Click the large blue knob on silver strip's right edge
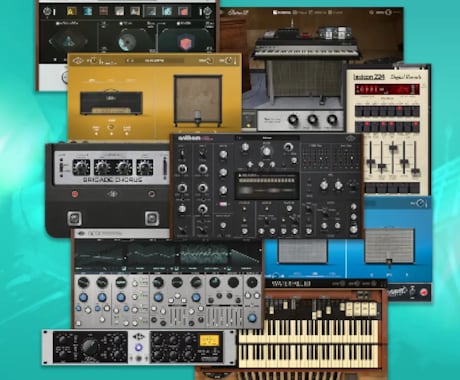 (x=252, y=317)
